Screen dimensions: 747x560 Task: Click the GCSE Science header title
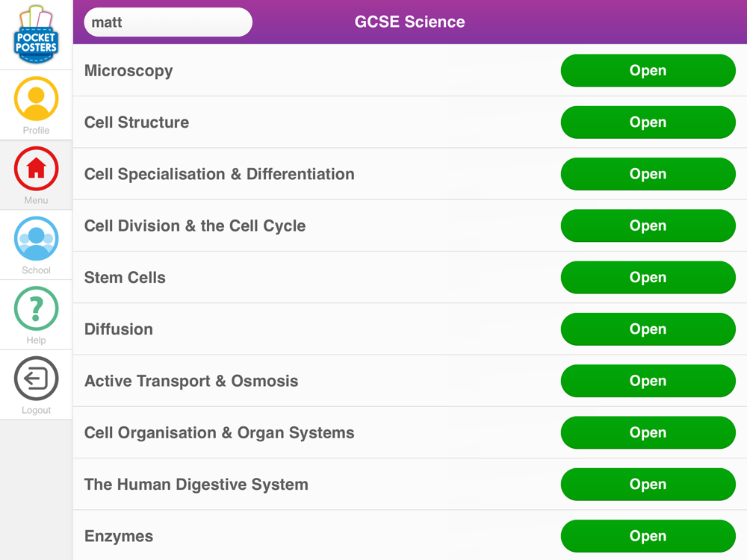point(409,22)
